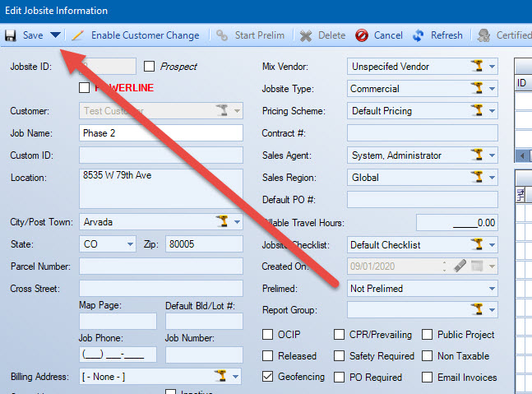Enable the CPR/Prevailing checkbox

click(340, 334)
